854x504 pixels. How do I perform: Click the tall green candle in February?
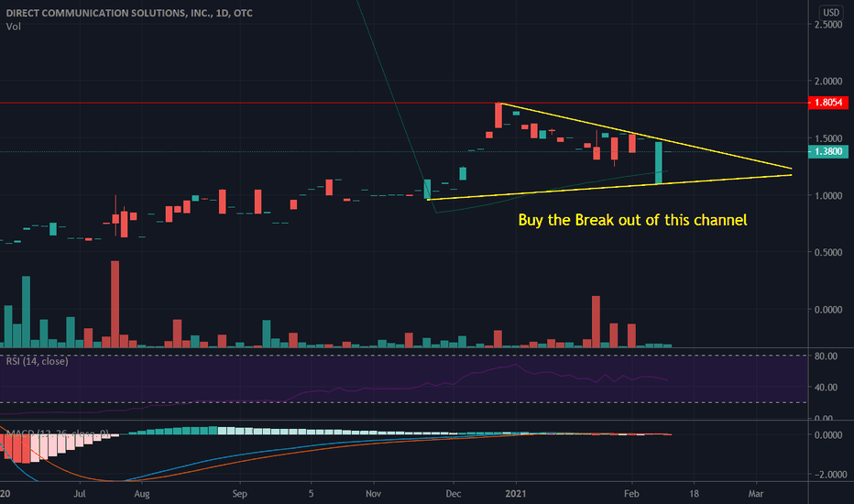pyautogui.click(x=659, y=162)
